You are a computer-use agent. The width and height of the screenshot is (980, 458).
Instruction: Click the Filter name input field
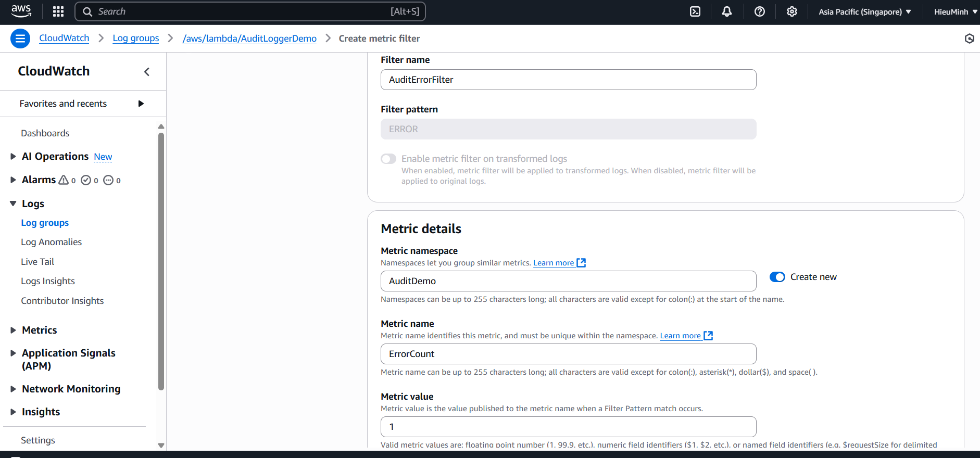[x=569, y=80]
